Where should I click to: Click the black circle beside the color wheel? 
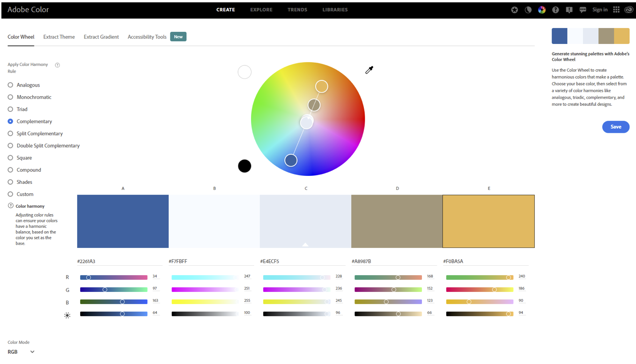244,166
